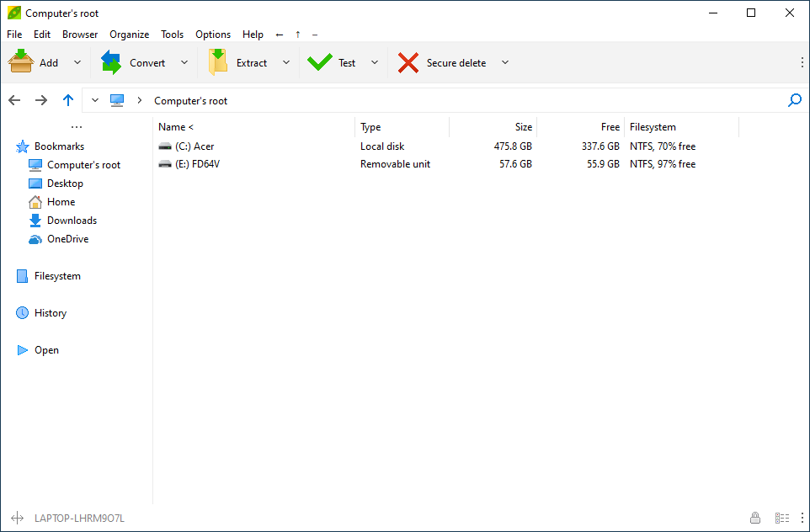
Task: Click LAPTOP-LHRM9O7L in the status bar
Action: [x=79, y=518]
